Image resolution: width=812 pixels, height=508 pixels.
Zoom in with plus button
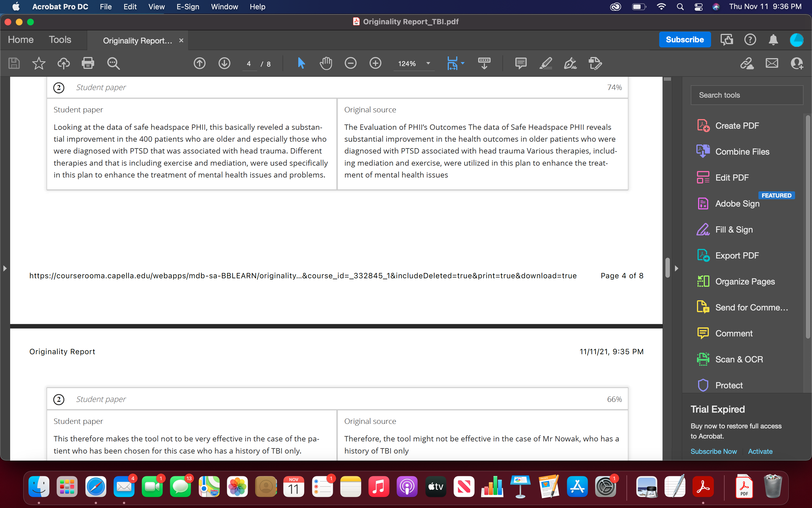click(375, 63)
